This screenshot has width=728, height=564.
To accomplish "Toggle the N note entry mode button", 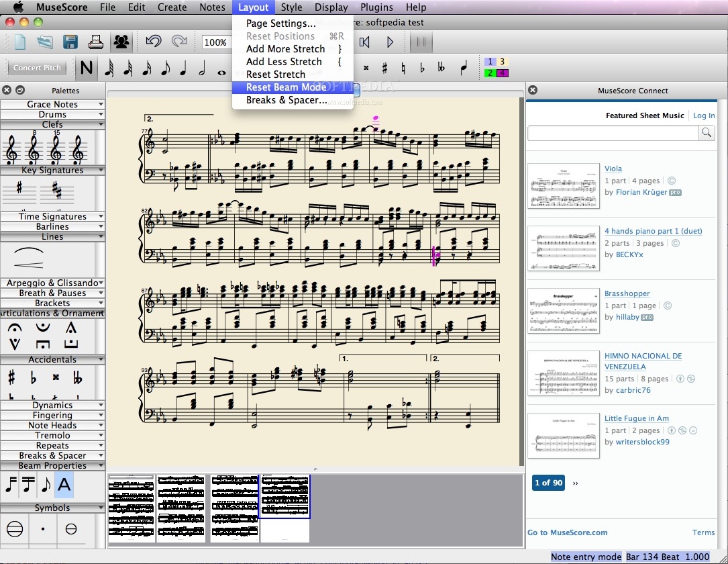I will (86, 68).
